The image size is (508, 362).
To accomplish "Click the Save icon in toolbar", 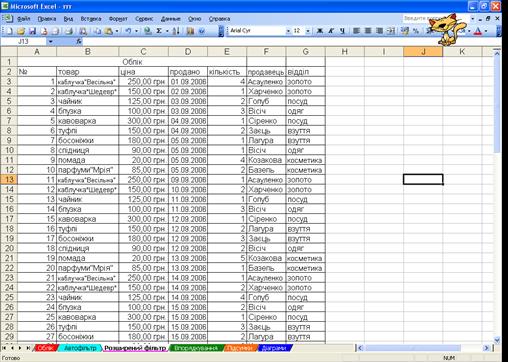I will [32, 31].
